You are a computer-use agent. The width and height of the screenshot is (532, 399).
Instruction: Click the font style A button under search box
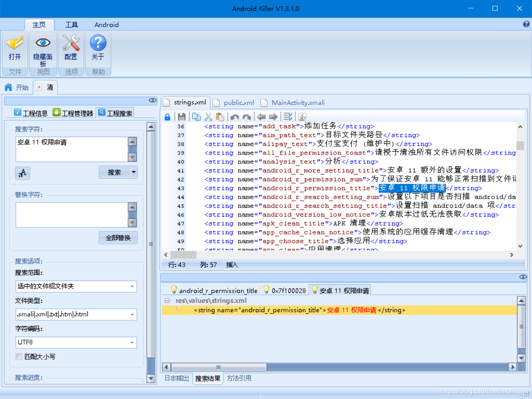pos(22,173)
